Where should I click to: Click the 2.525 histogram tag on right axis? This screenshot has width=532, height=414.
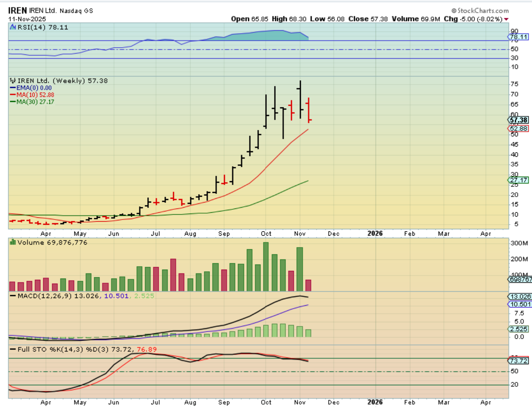(519, 329)
